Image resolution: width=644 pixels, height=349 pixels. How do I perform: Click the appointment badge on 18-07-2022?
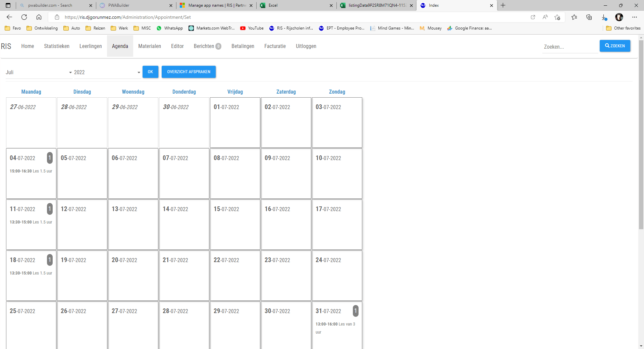50,260
